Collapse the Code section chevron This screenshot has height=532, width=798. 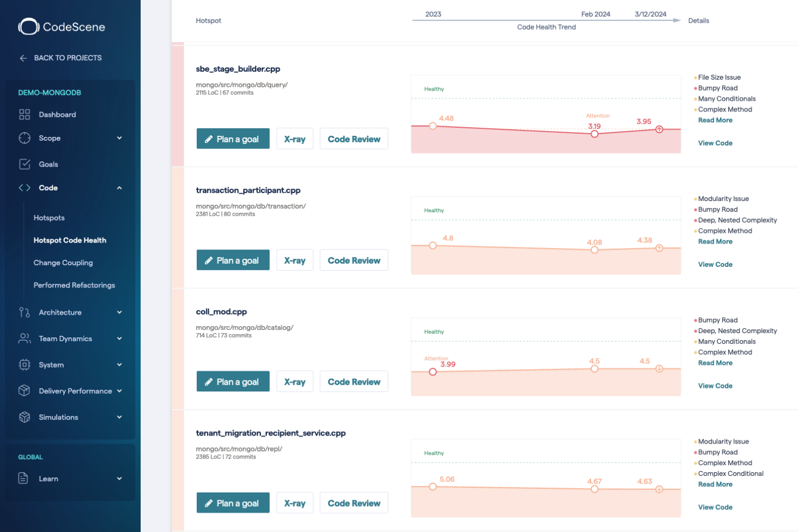120,188
